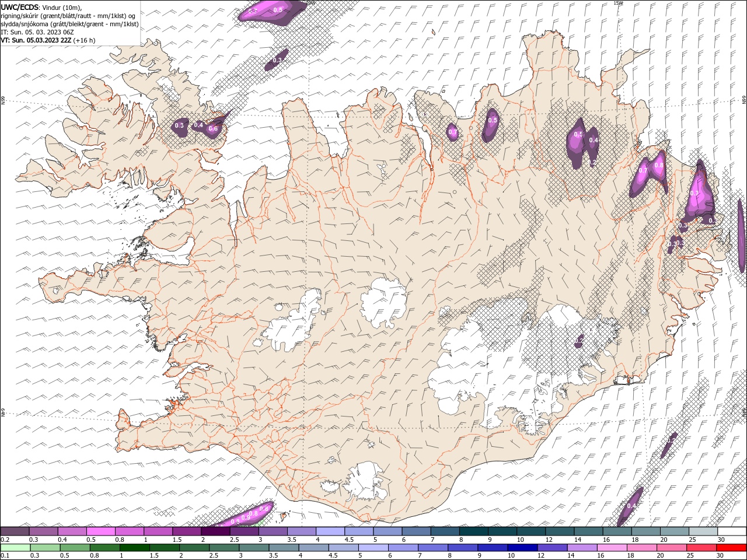Click the 'IT: Sun. 05. 03. 2023 06Z' line

click(37, 32)
